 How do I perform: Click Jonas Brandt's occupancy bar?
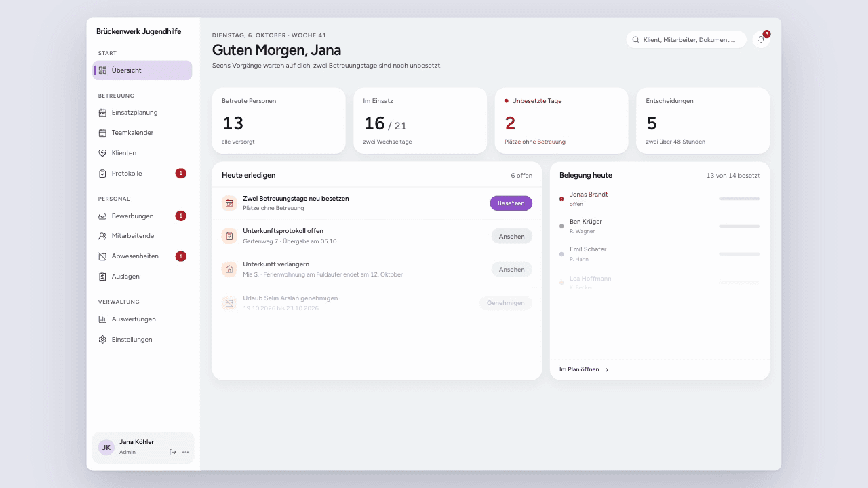(740, 199)
